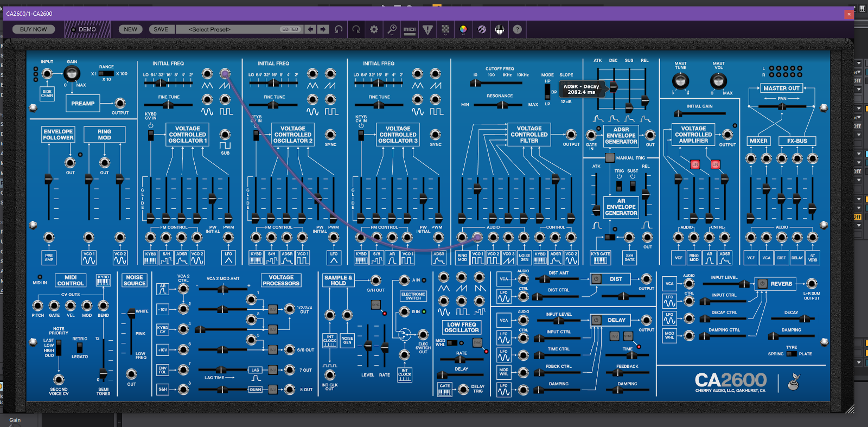Toggle the LFO Mod Whl switch
868x427 pixels.
[452, 342]
